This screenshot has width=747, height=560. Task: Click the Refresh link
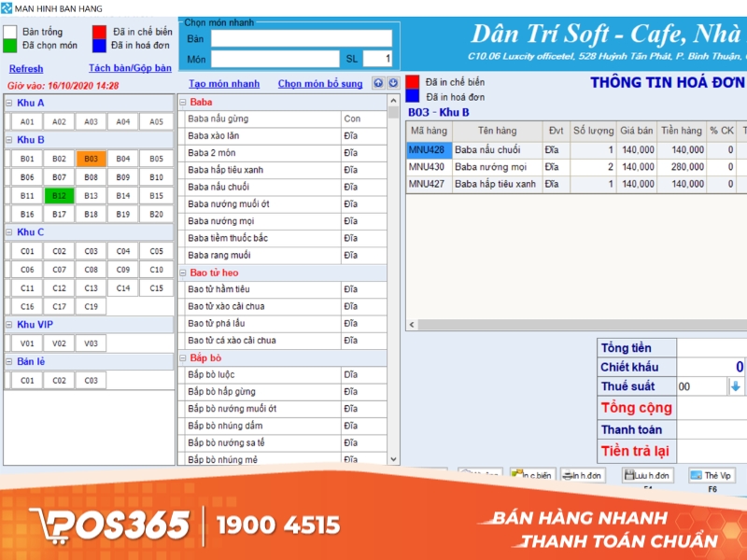coord(25,69)
